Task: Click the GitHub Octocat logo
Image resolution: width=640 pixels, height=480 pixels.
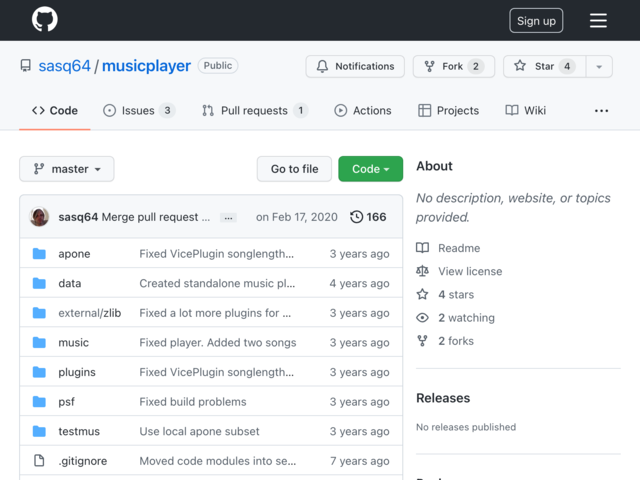Action: click(45, 19)
